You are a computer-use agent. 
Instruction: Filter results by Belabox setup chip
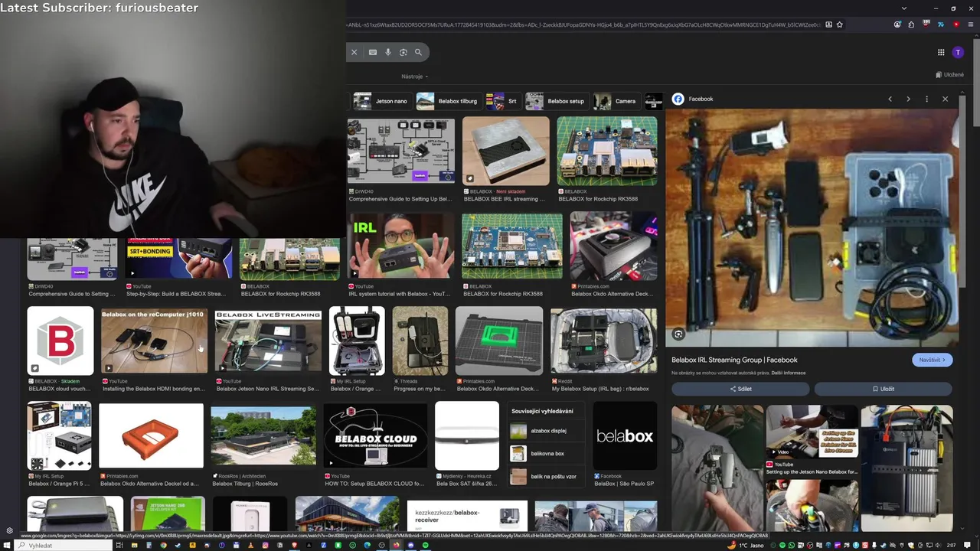click(556, 101)
